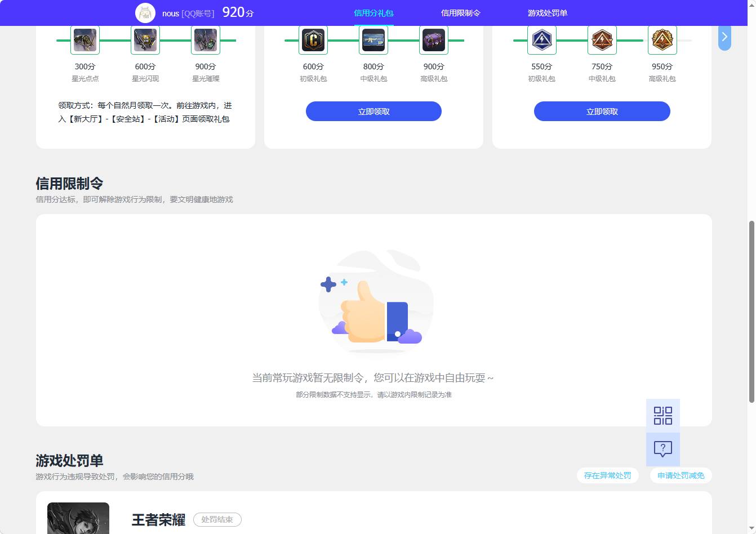
Task: Click the 领取方式 instructions text
Action: click(145, 112)
